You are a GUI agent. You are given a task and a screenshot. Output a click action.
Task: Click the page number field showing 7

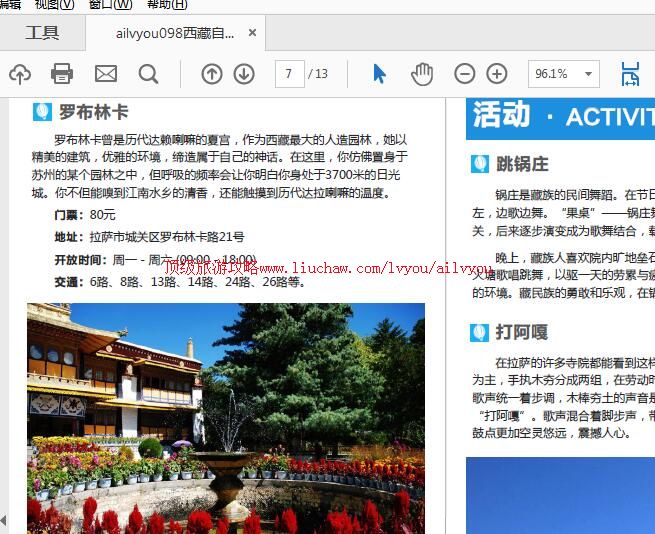pos(289,74)
